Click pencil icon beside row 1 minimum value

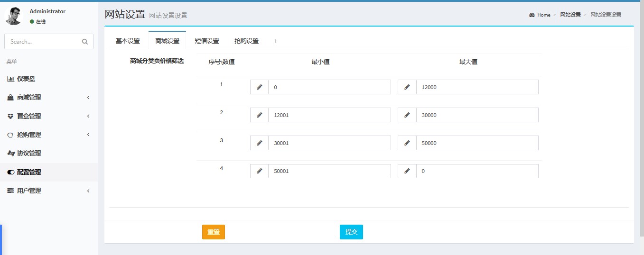pyautogui.click(x=259, y=87)
